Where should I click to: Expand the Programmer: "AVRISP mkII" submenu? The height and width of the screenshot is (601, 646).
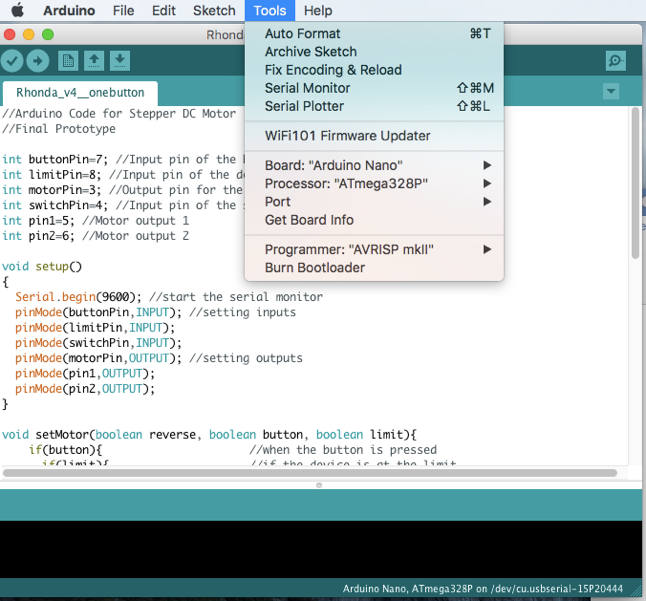tap(374, 249)
